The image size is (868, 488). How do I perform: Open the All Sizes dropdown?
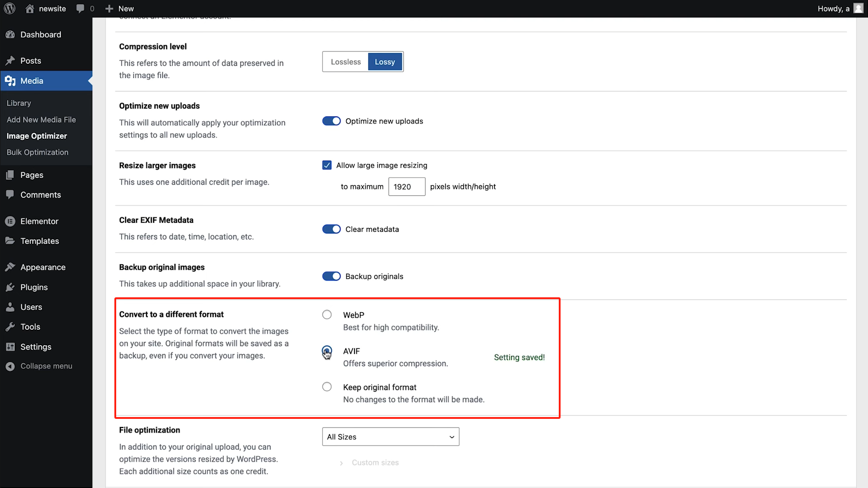click(391, 437)
